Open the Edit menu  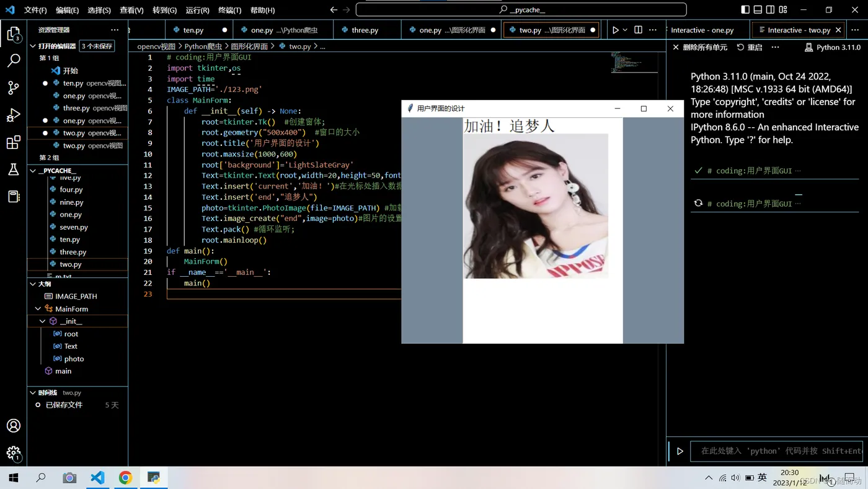point(67,10)
